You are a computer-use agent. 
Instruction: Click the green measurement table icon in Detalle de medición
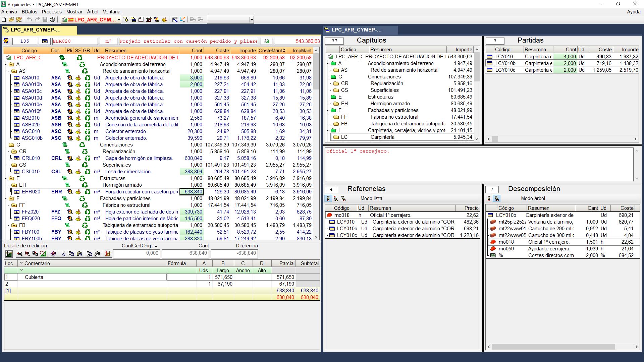coord(9,254)
